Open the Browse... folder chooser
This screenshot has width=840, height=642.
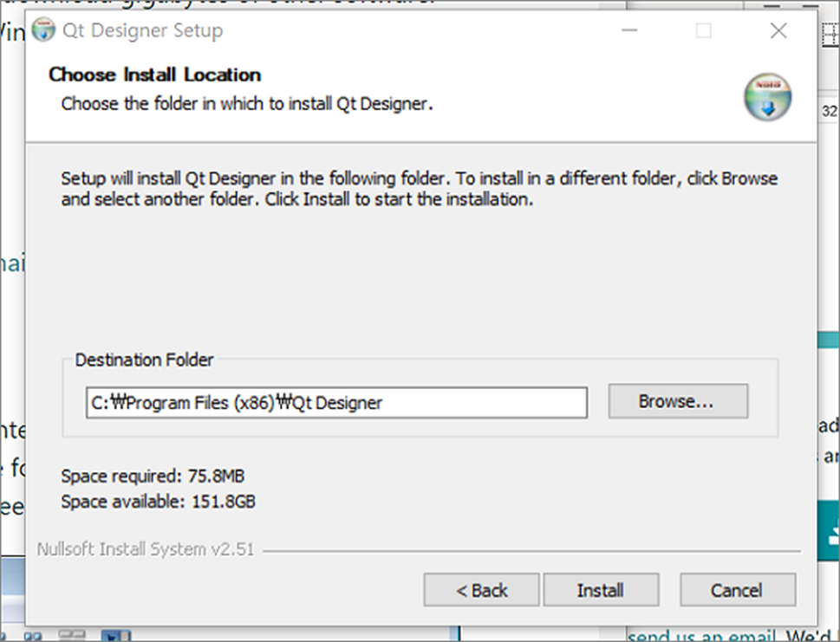[x=678, y=401]
